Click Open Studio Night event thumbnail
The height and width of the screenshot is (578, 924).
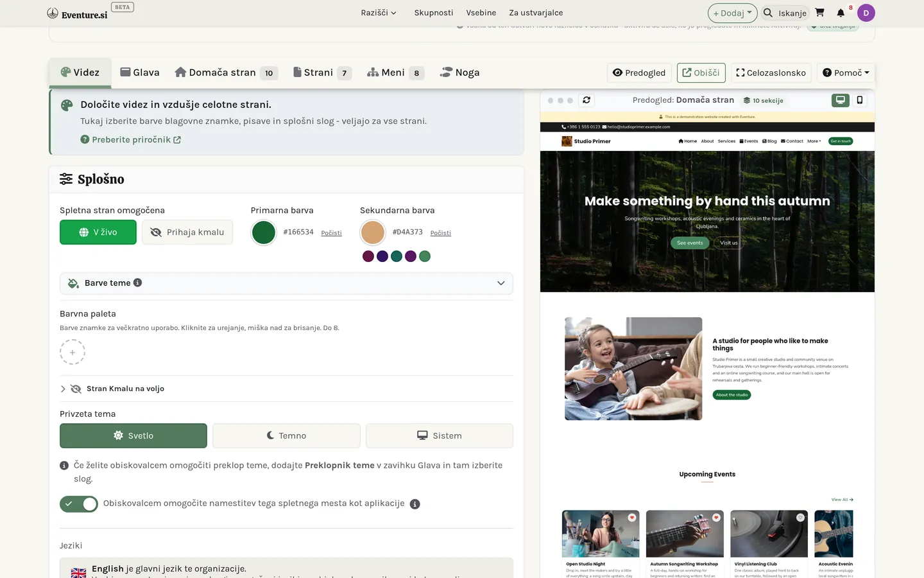(x=601, y=534)
